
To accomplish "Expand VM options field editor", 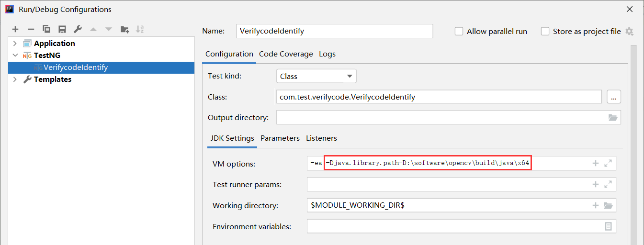I will click(608, 163).
